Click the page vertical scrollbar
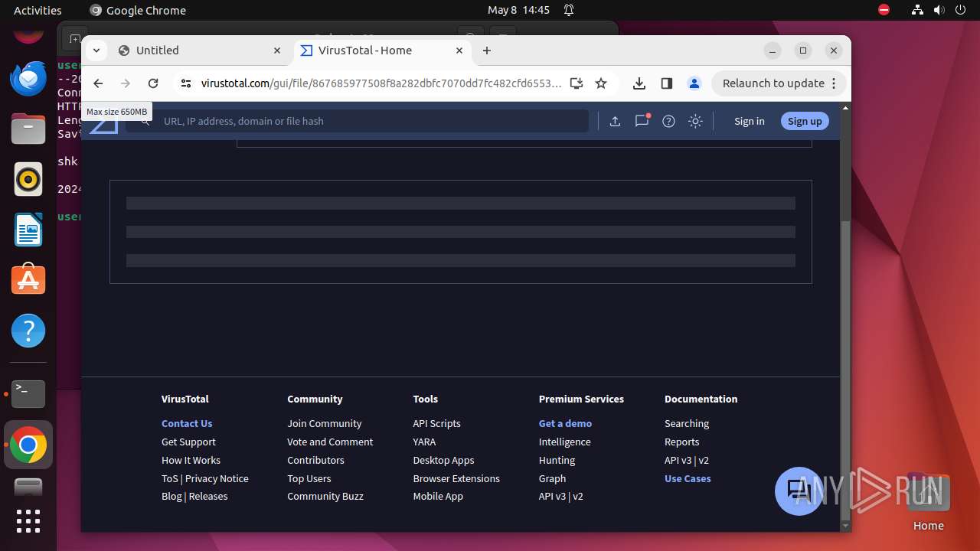 click(845, 369)
